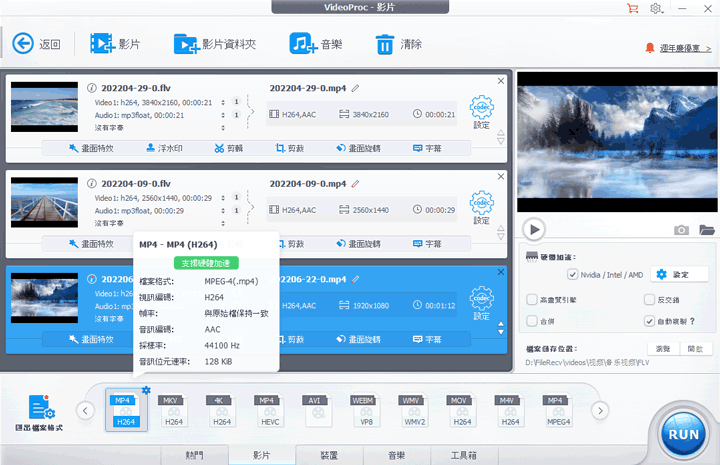720x465 pixels.
Task: Enable 合併 merge checkbox
Action: click(532, 321)
